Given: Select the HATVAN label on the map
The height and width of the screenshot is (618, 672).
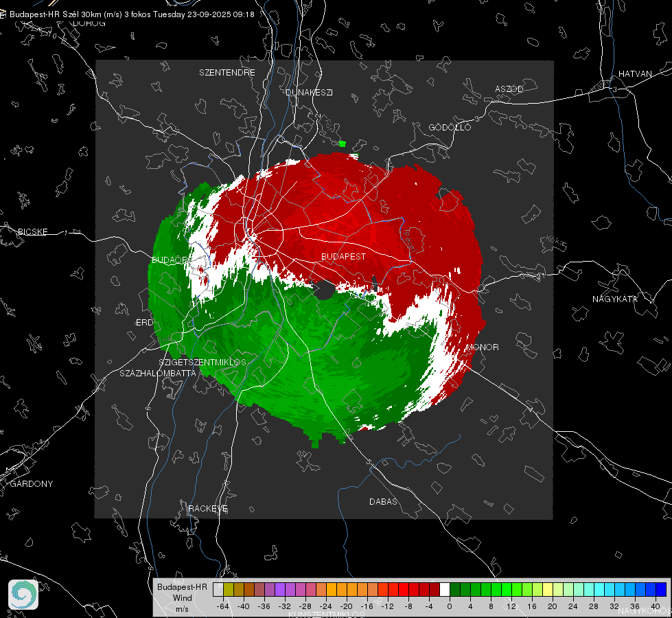Looking at the screenshot, I should pos(635,73).
